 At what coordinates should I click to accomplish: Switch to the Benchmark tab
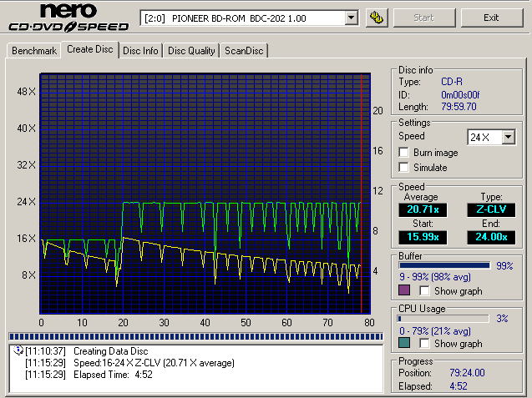[x=34, y=51]
